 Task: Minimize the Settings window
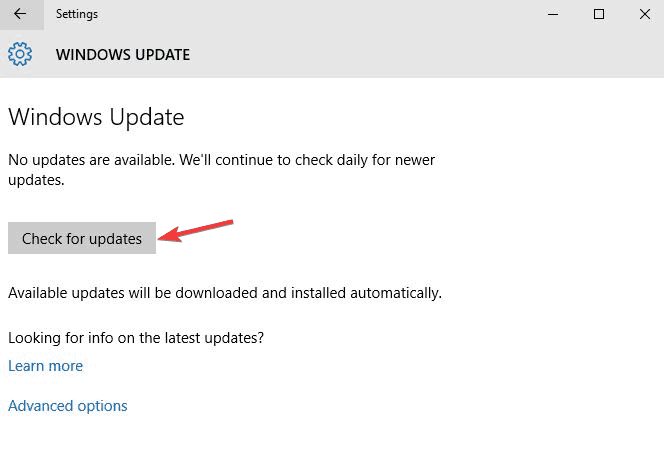tap(553, 14)
